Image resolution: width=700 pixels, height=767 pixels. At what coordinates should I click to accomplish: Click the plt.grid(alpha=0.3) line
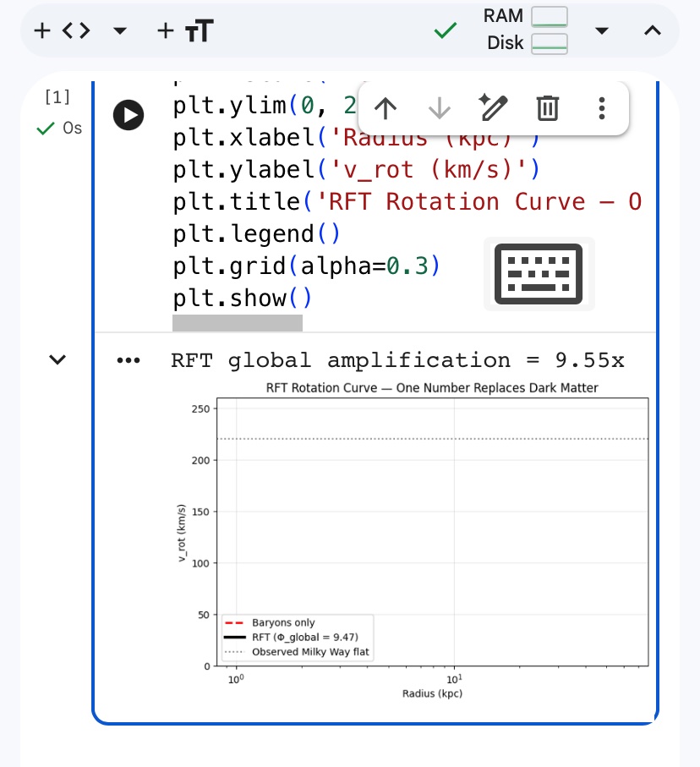[x=307, y=266]
